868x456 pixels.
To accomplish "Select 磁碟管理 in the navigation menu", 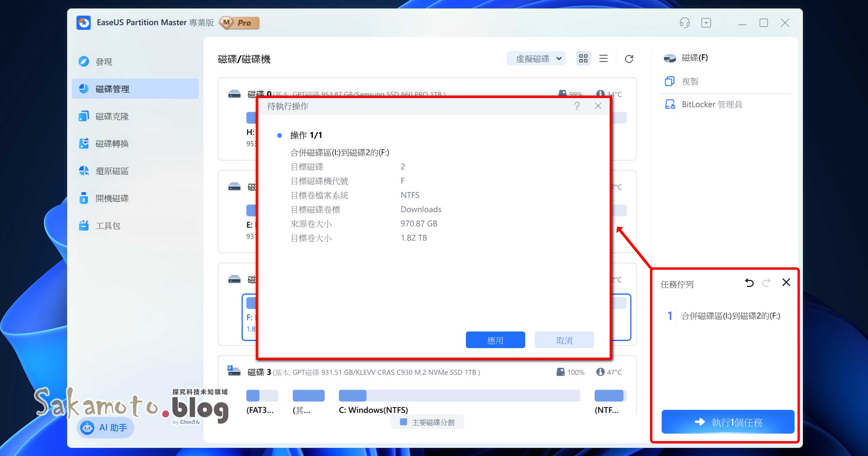I will [112, 89].
